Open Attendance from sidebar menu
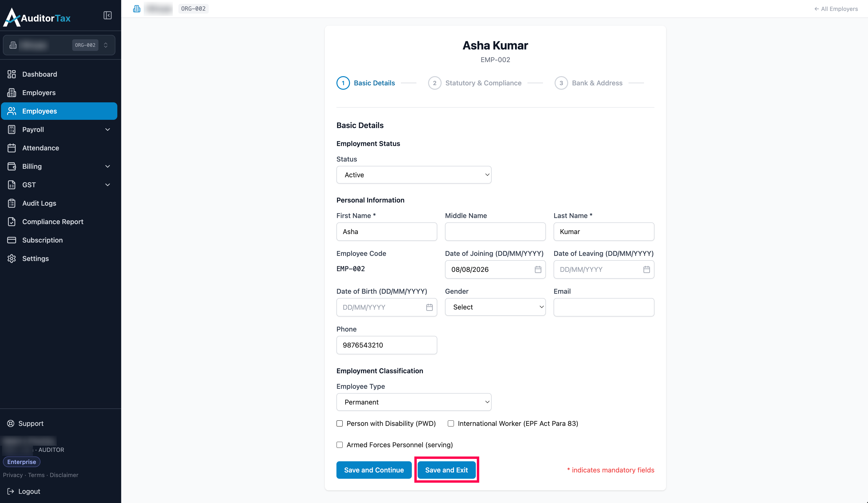The width and height of the screenshot is (868, 503). [59, 148]
